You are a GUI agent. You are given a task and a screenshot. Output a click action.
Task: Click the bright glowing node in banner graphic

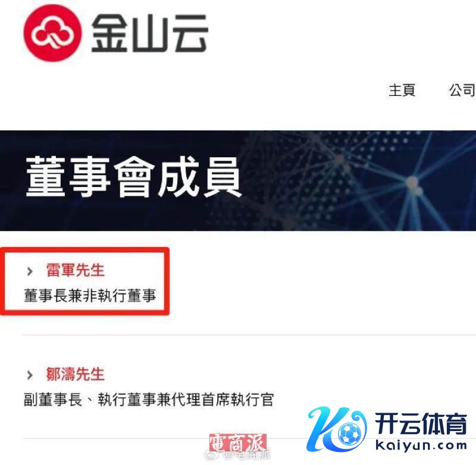(412, 182)
